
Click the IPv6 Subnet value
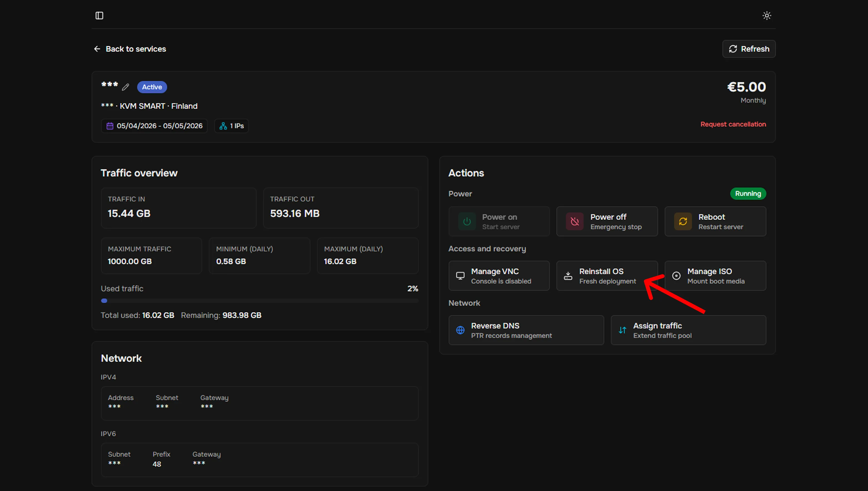click(114, 463)
